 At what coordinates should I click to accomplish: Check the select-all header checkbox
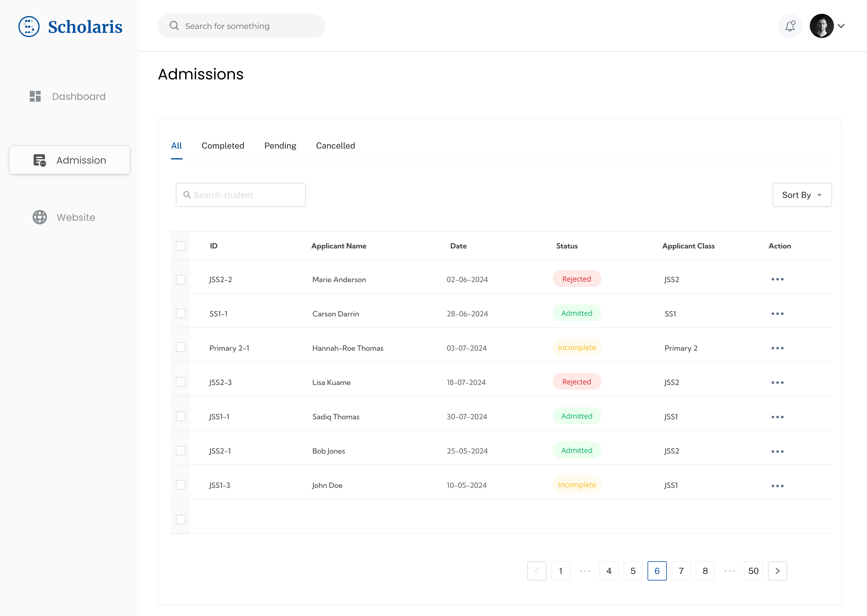(181, 246)
